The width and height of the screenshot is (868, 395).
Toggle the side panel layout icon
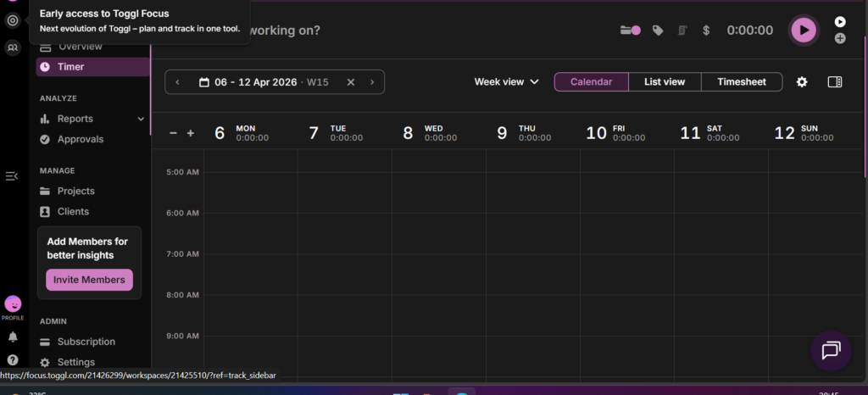(x=835, y=82)
